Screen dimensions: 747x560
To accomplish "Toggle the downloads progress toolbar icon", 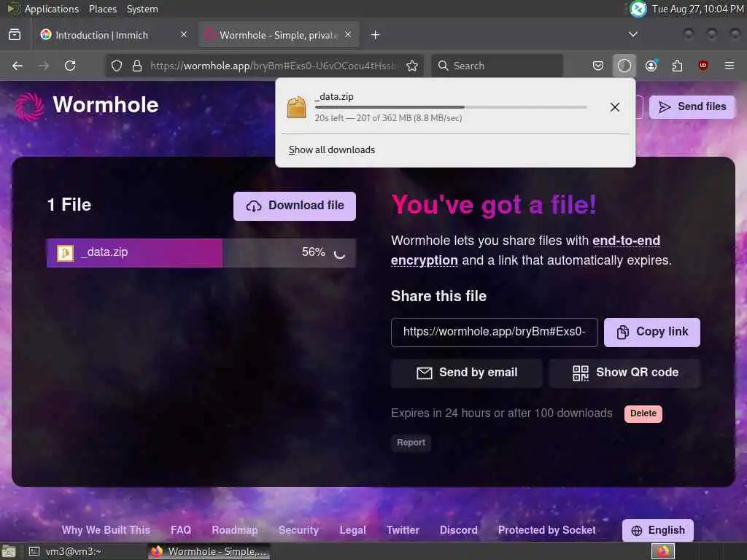I will (x=624, y=66).
